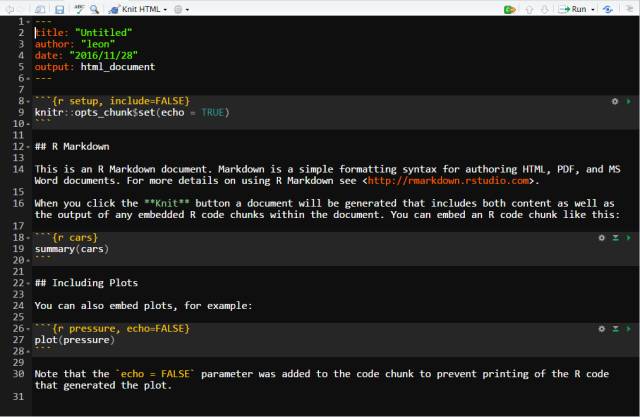Click the "2016/11/28" date value

[103, 55]
